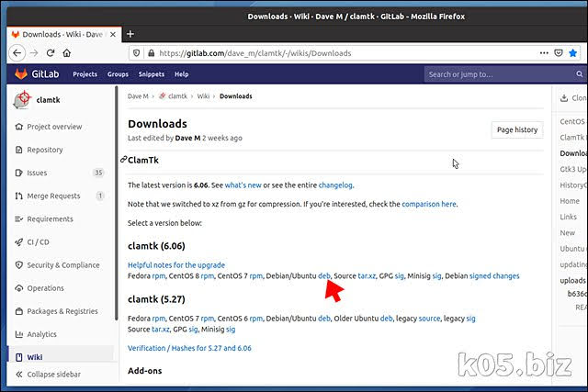Close the Downloads Wiki tab
The width and height of the screenshot is (588, 392).
113,35
